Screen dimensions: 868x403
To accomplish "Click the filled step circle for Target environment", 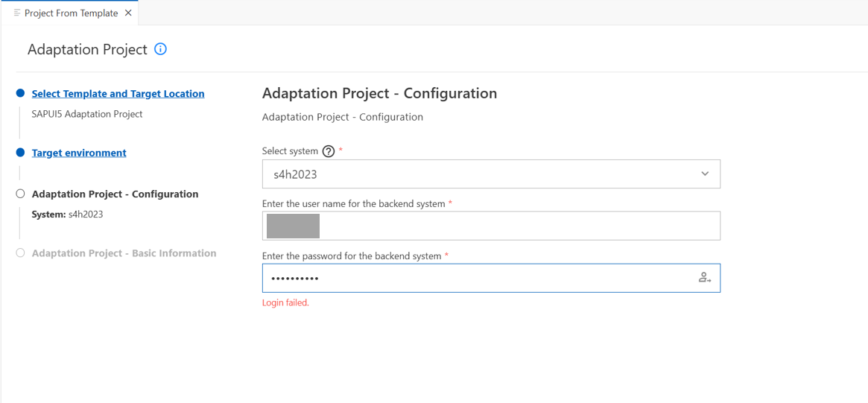I will click(x=20, y=152).
